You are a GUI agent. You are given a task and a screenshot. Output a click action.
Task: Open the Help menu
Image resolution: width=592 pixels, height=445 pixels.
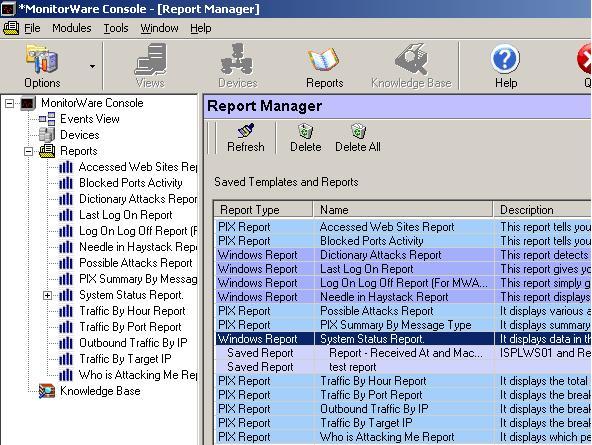200,28
